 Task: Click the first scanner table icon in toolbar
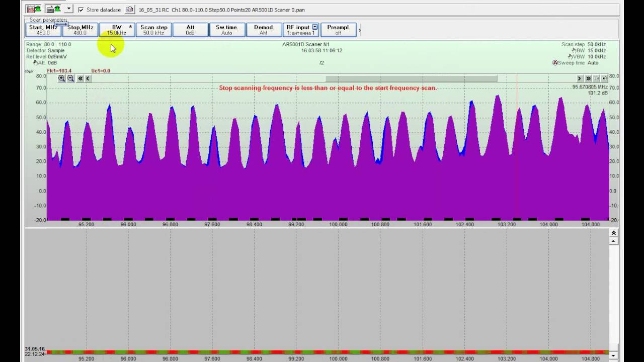tap(34, 9)
